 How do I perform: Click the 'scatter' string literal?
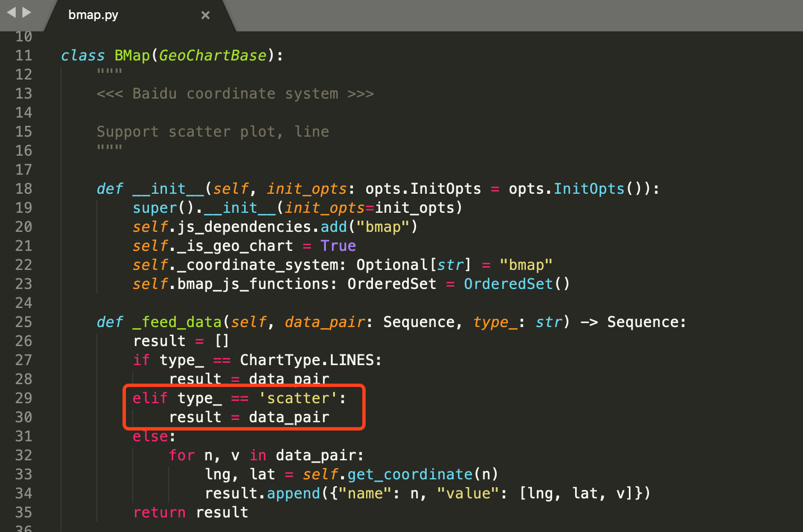298,398
